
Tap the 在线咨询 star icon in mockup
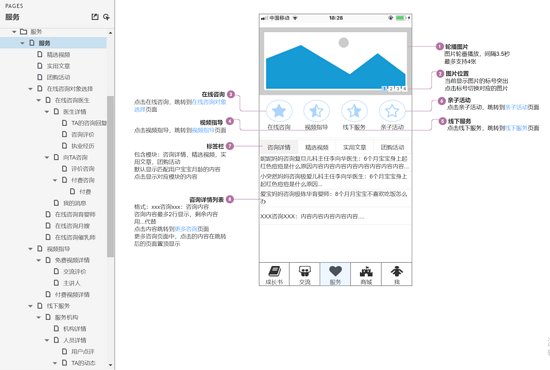click(x=279, y=111)
